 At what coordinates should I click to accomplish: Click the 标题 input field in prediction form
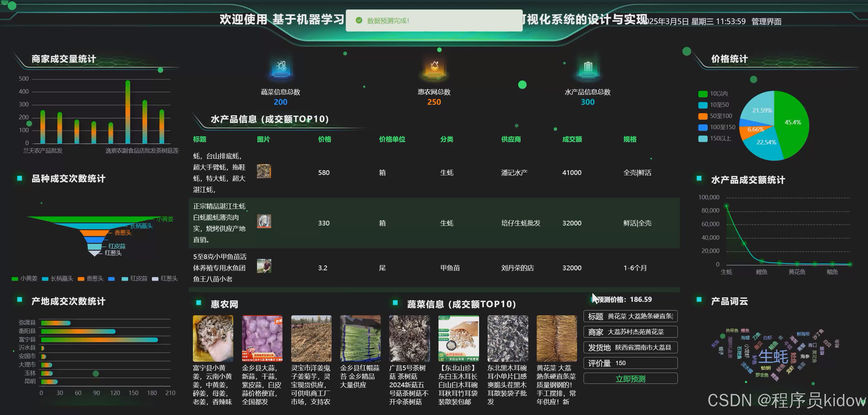pos(630,316)
